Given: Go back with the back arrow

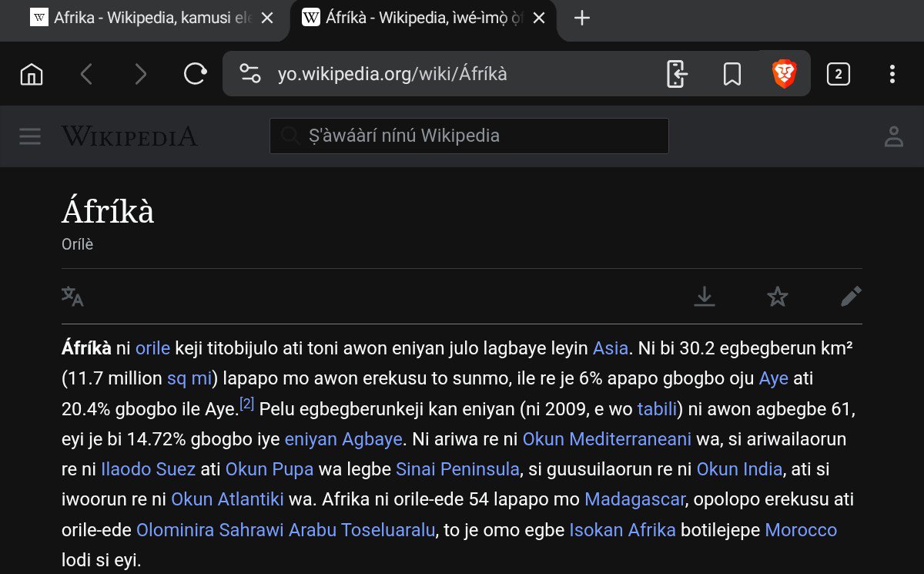Looking at the screenshot, I should pos(86,74).
